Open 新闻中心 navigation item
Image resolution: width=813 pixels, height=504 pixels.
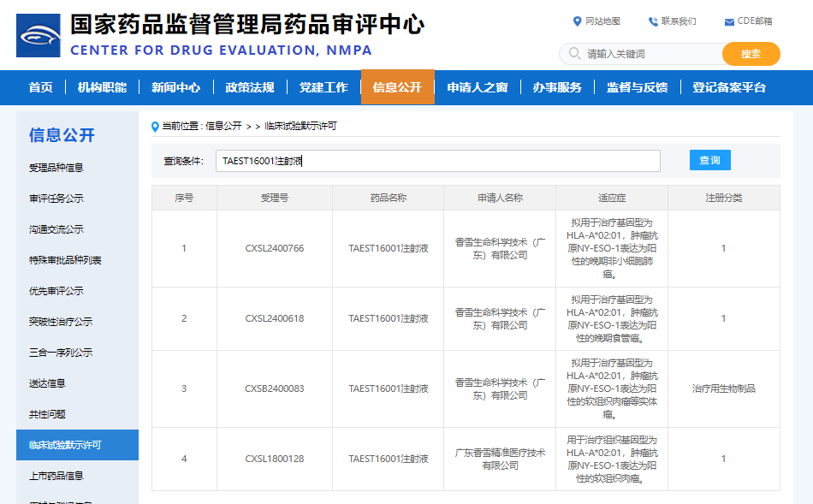click(x=175, y=87)
